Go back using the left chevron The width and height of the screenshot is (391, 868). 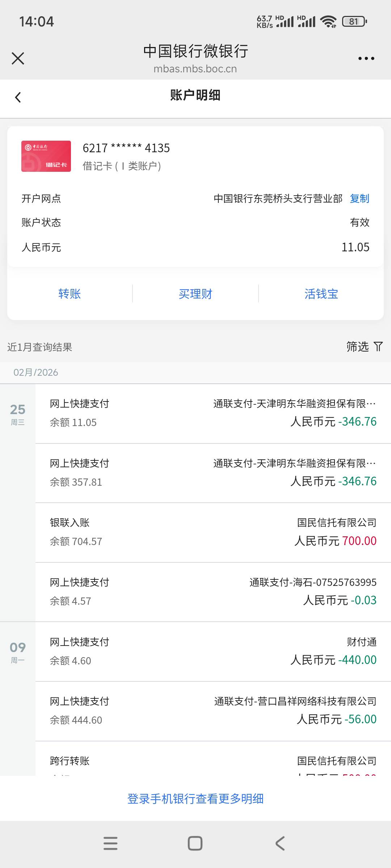click(18, 97)
